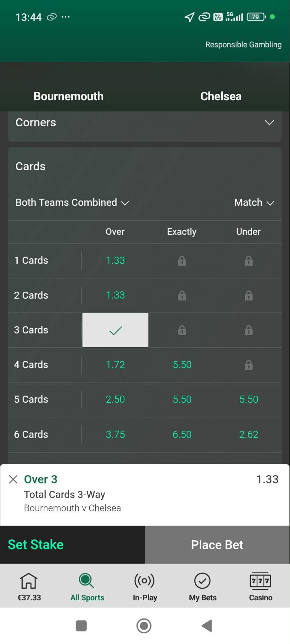Open the Match period dropdown
290x644 pixels.
pos(254,202)
